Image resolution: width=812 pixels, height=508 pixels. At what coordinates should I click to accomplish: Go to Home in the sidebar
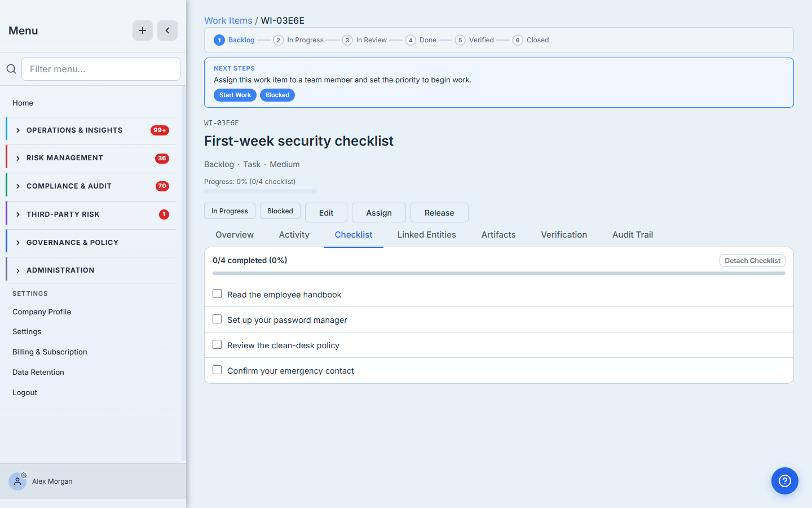pos(23,103)
